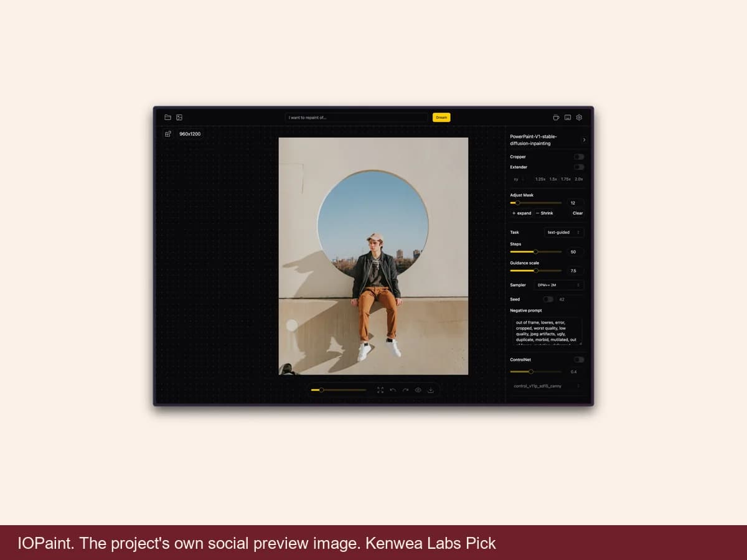Click the yellow Dream button

coord(441,117)
